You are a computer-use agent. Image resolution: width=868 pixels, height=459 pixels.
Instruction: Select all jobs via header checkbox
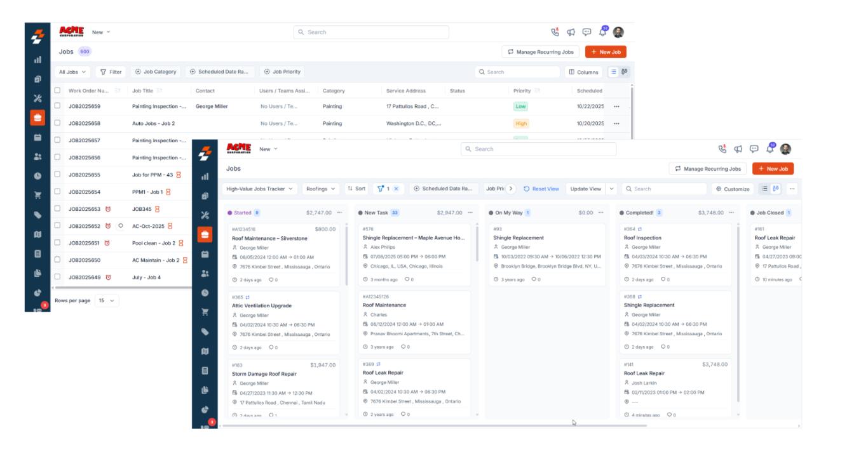click(x=57, y=90)
